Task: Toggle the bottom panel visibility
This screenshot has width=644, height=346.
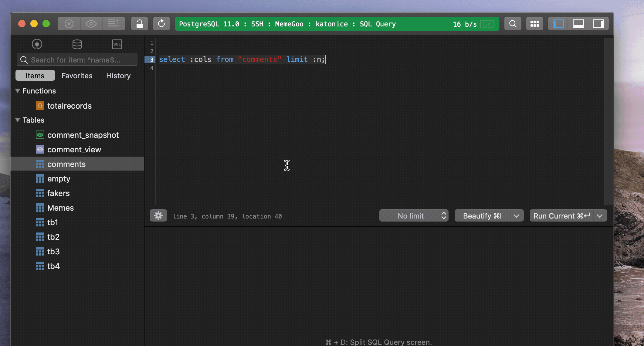Action: point(578,23)
